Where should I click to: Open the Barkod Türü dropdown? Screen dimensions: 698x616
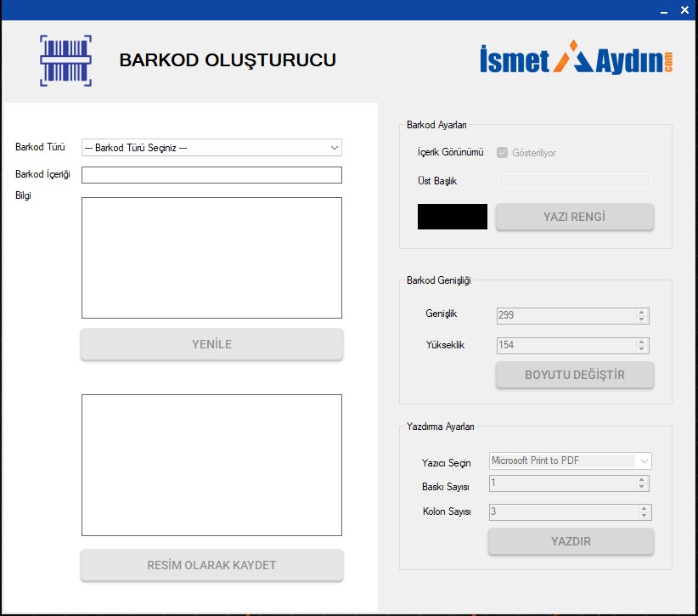click(211, 148)
